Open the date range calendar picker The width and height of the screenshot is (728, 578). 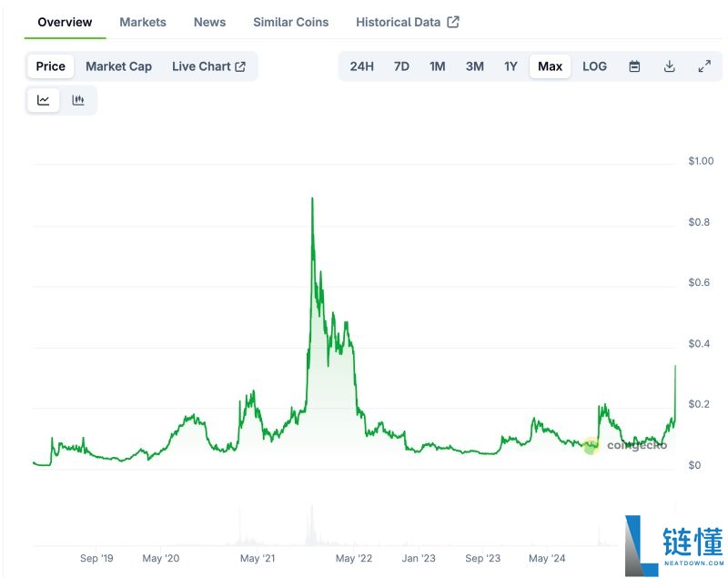tap(634, 66)
